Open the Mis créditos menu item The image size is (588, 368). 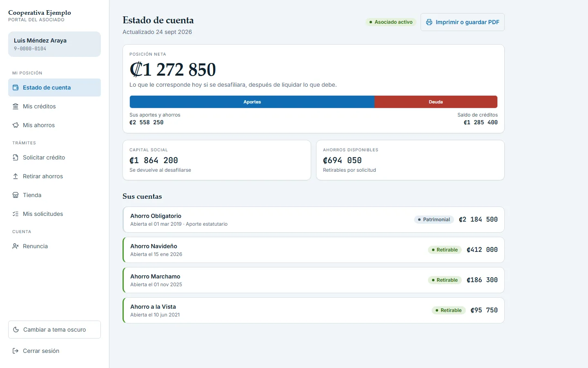point(54,106)
